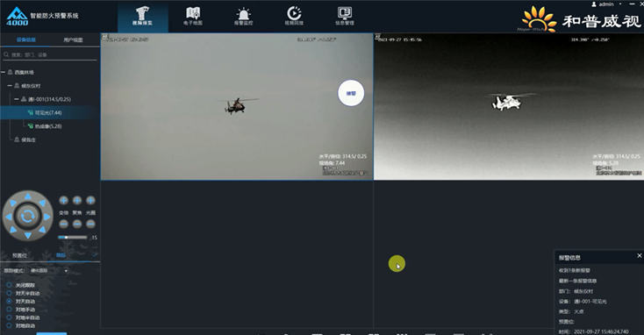The height and width of the screenshot is (335, 644).
Task: Click the 收到1条新报警 alarm message
Action: [574, 271]
